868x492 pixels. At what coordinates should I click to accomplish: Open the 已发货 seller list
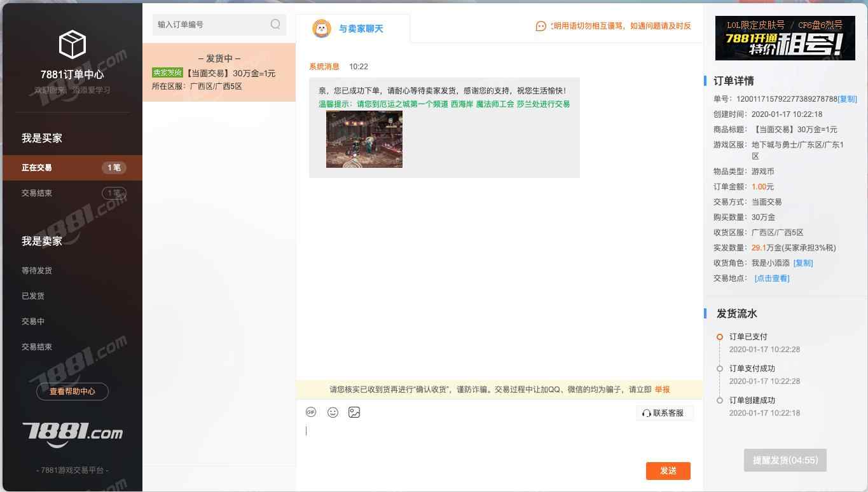pos(33,296)
